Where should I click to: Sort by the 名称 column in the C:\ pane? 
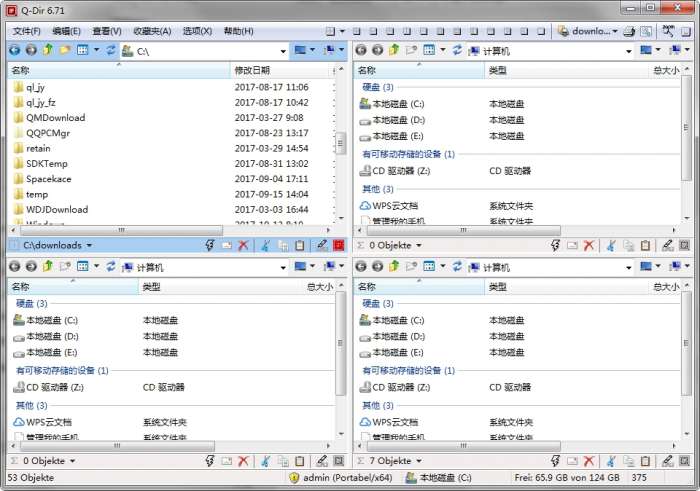pos(119,71)
